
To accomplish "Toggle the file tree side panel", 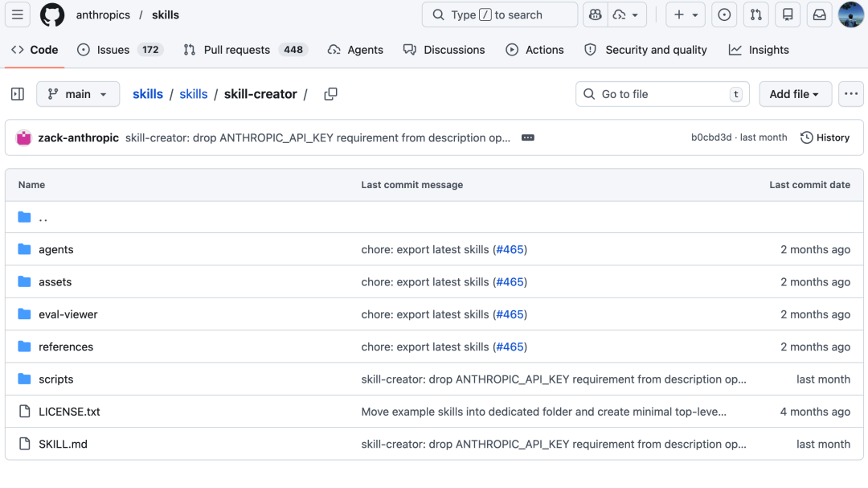I will pos(18,94).
